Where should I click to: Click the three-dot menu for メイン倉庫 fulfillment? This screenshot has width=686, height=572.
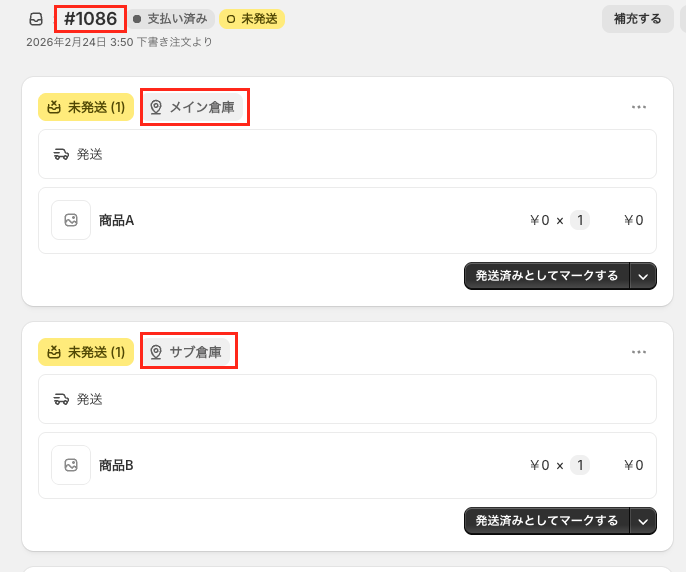639,107
